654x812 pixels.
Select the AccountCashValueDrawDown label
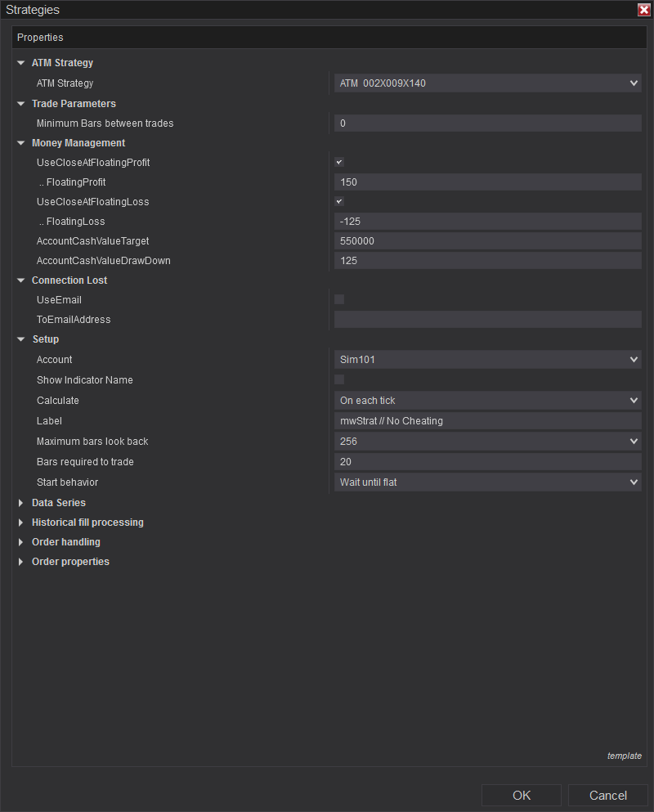[104, 261]
